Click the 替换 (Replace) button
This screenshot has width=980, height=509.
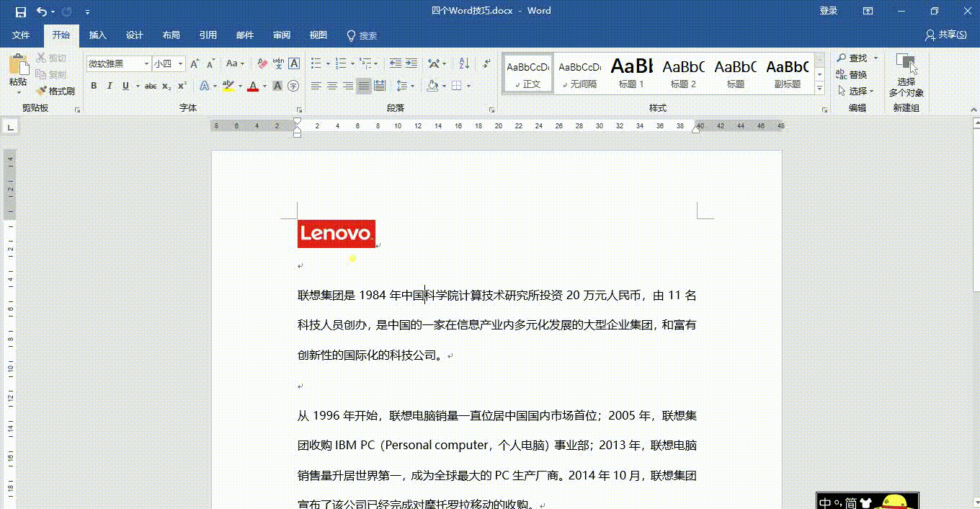pos(852,74)
